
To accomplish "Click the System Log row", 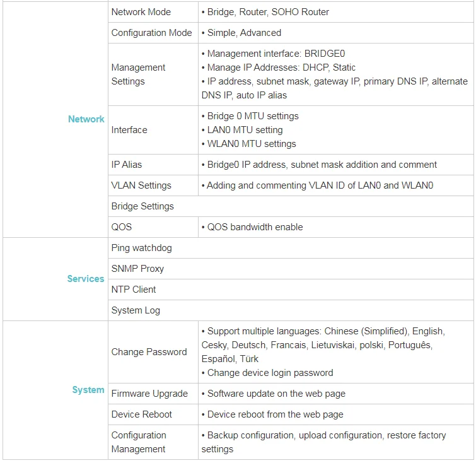I will pyautogui.click(x=291, y=310).
